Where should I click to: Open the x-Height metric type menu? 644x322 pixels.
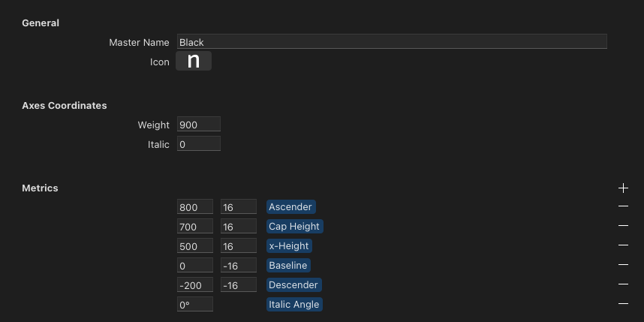(x=289, y=246)
